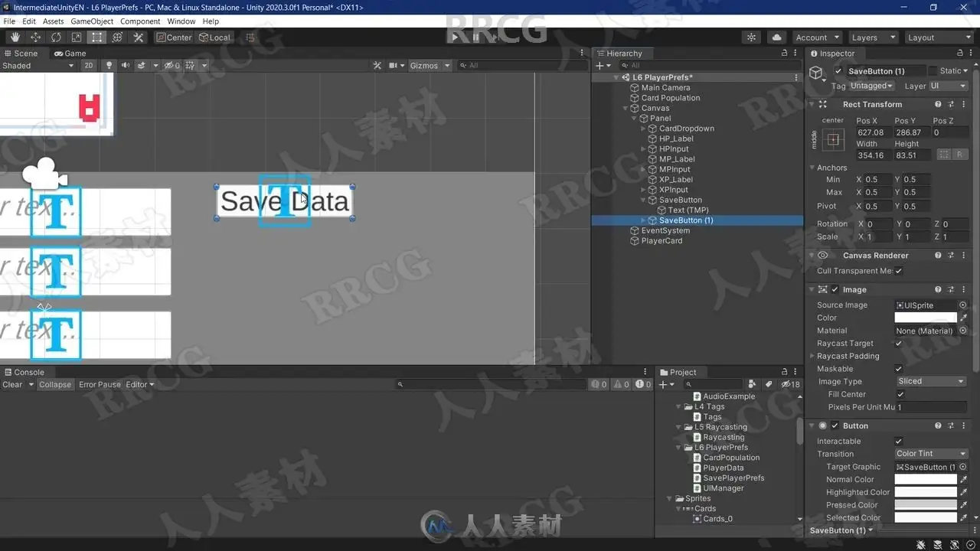Open Image component preset settings icon

(x=952, y=290)
